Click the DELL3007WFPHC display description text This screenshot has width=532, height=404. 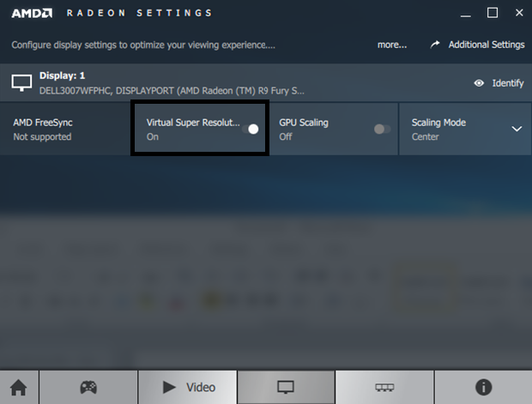point(172,91)
